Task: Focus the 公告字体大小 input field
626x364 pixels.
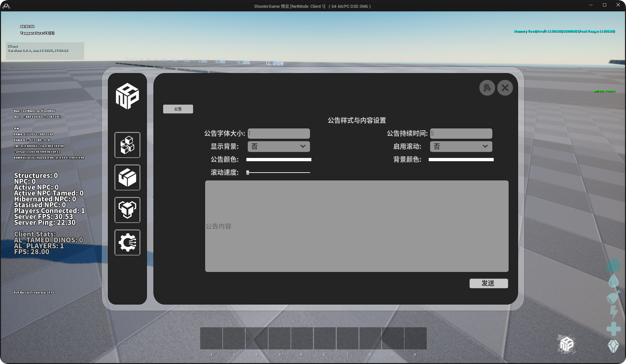Action: [279, 134]
